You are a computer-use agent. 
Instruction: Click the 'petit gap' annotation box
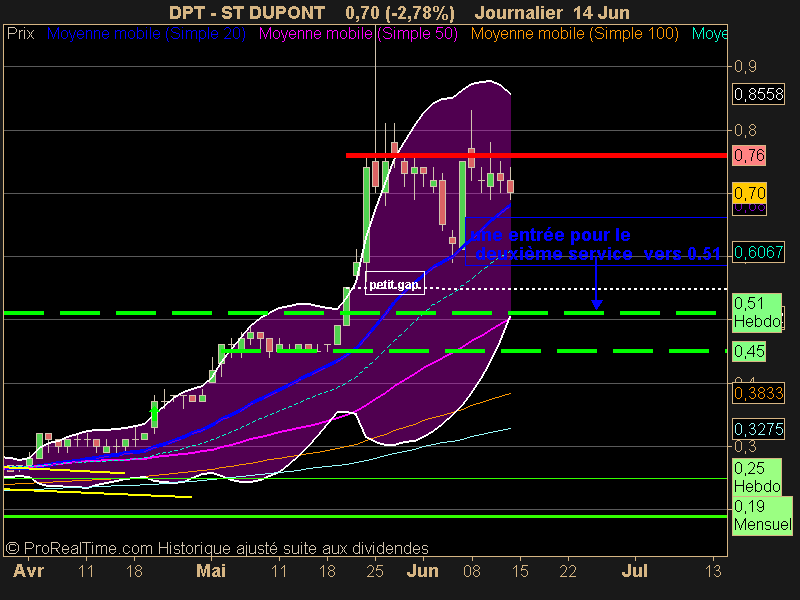pyautogui.click(x=395, y=283)
